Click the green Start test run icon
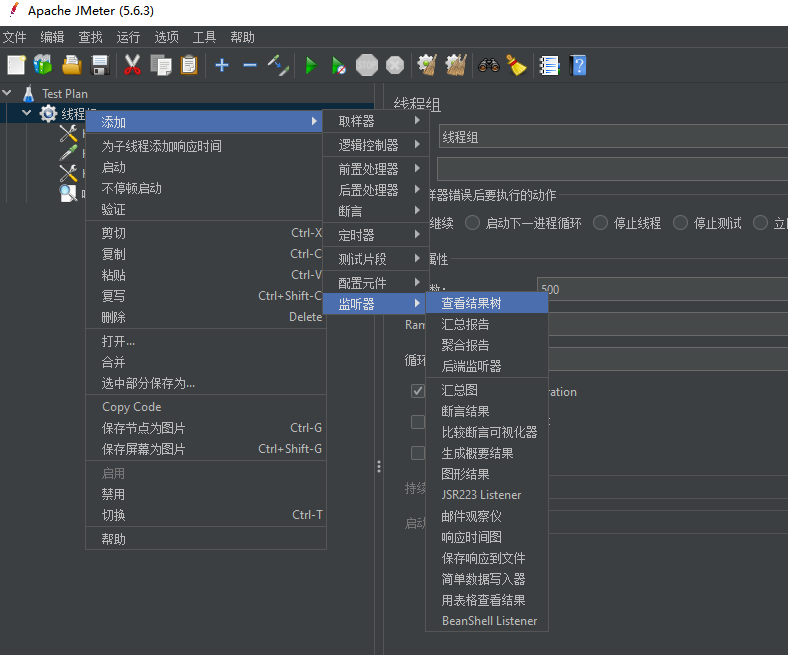This screenshot has width=788, height=655. coord(311,65)
